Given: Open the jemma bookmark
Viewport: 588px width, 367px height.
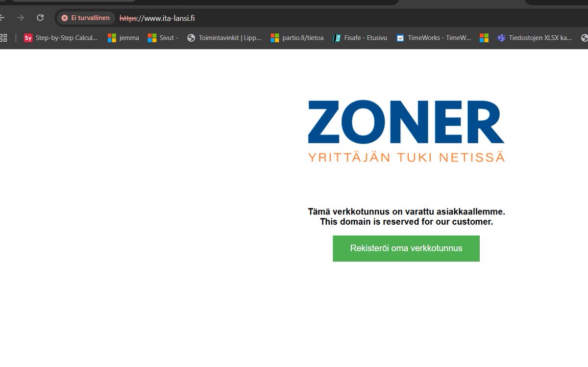Looking at the screenshot, I should 123,37.
